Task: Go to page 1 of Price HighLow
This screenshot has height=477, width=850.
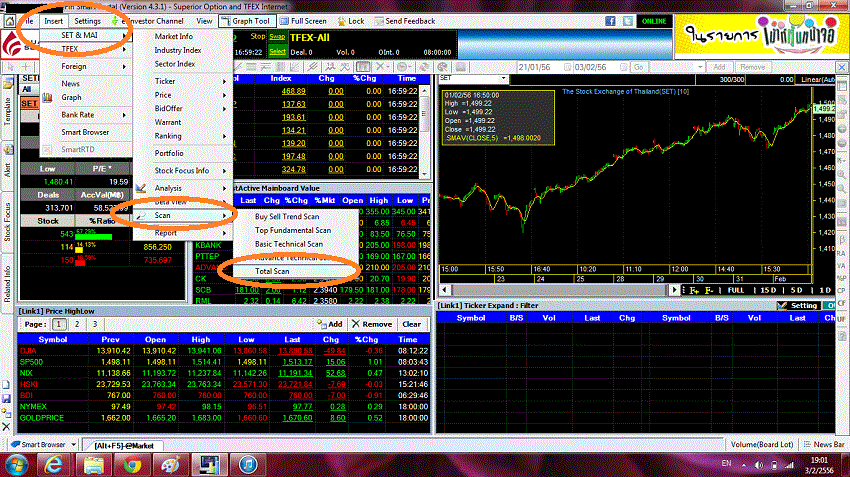Action: (x=59, y=324)
